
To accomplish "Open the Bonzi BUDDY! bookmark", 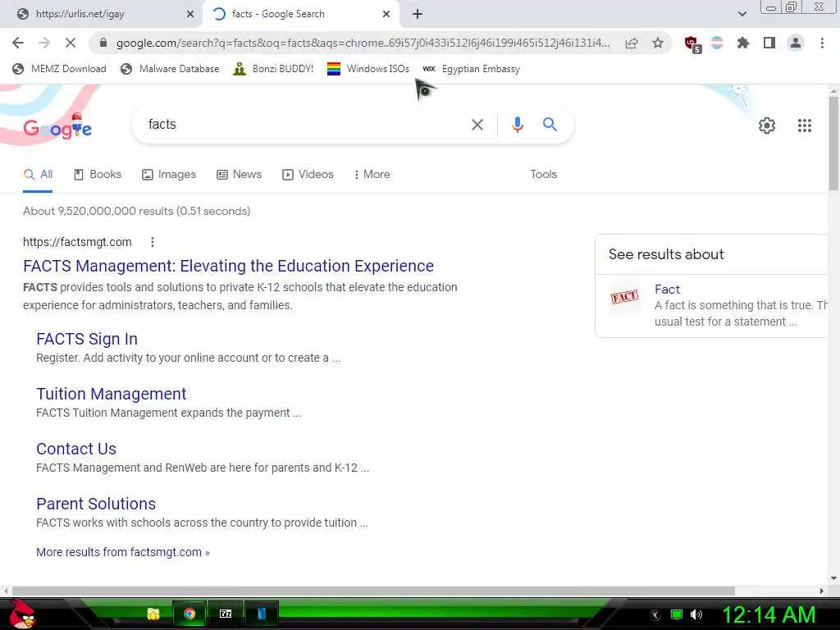I will pos(273,69).
